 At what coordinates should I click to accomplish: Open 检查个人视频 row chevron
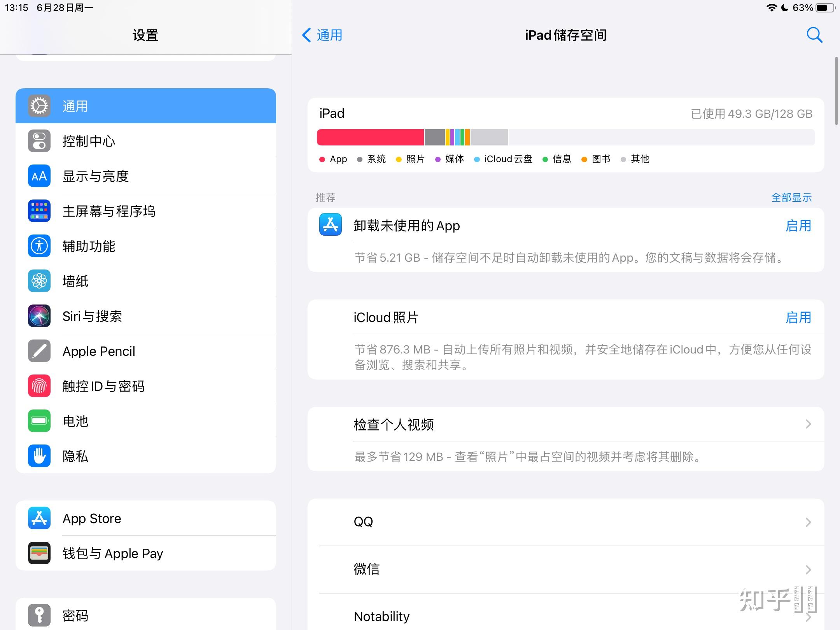(808, 424)
